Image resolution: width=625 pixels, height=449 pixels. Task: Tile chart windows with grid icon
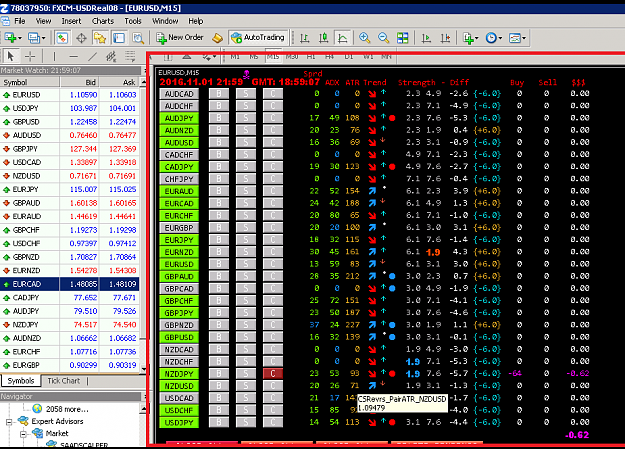pyautogui.click(x=403, y=38)
